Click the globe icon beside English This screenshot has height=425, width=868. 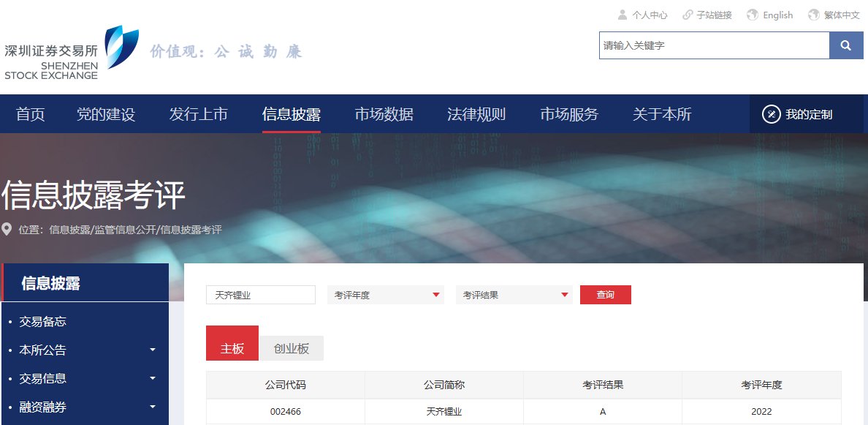(753, 15)
